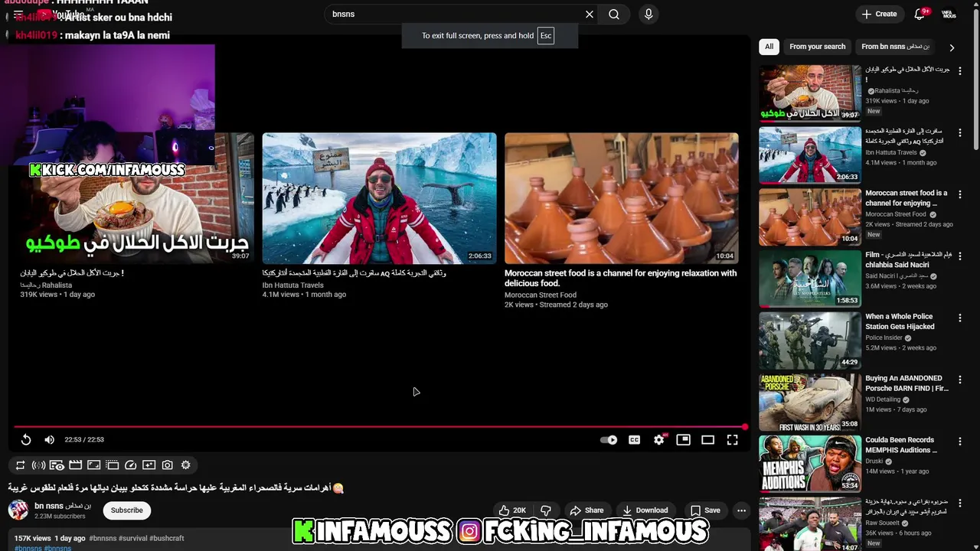Open the playback speed gauge icon

click(130, 465)
